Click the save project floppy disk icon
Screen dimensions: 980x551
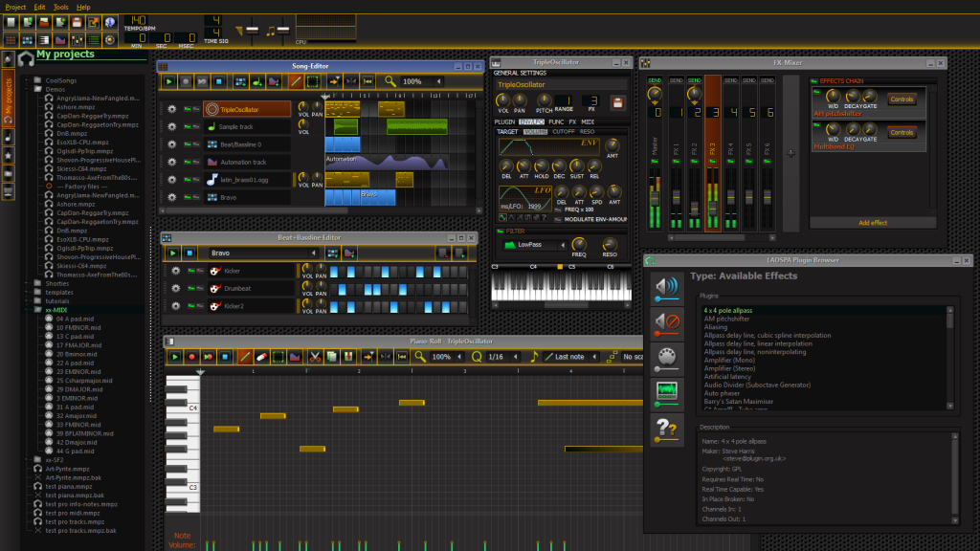coord(77,23)
